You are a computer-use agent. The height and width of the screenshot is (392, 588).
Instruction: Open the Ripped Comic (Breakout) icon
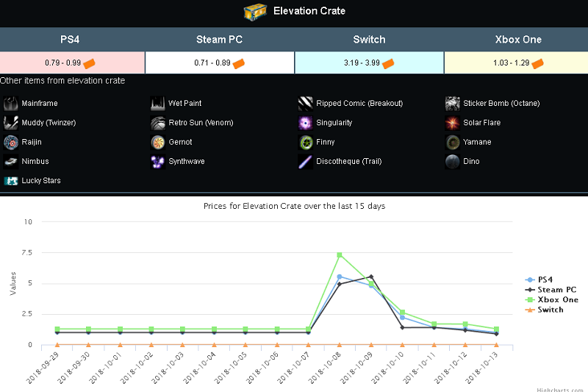pos(305,104)
